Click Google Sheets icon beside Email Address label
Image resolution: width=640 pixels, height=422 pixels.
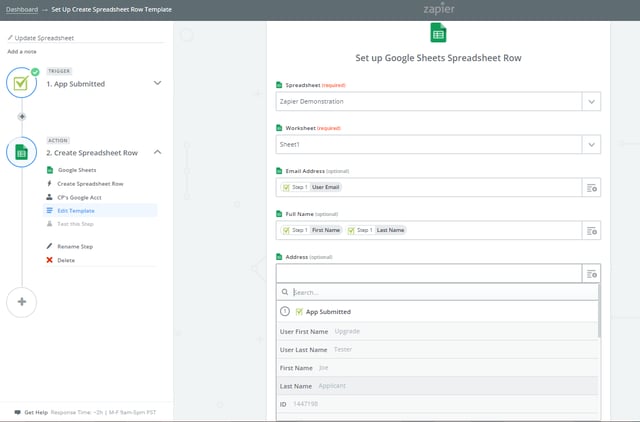pyautogui.click(x=279, y=171)
